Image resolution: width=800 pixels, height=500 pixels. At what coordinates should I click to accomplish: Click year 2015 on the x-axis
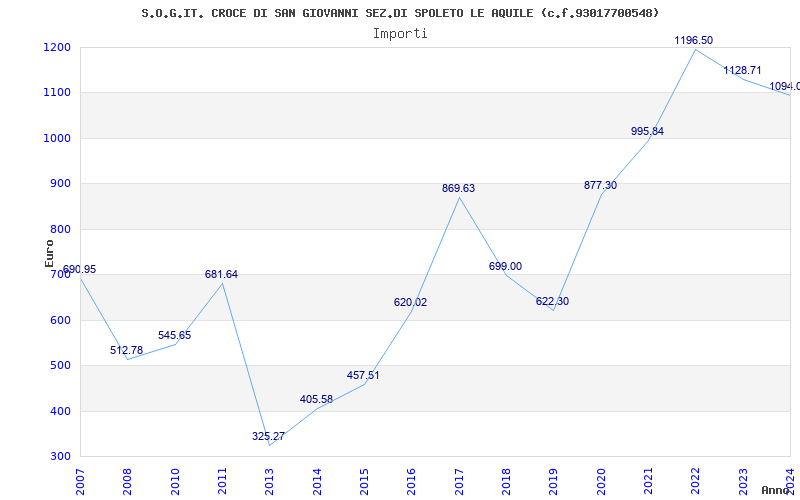click(x=364, y=480)
